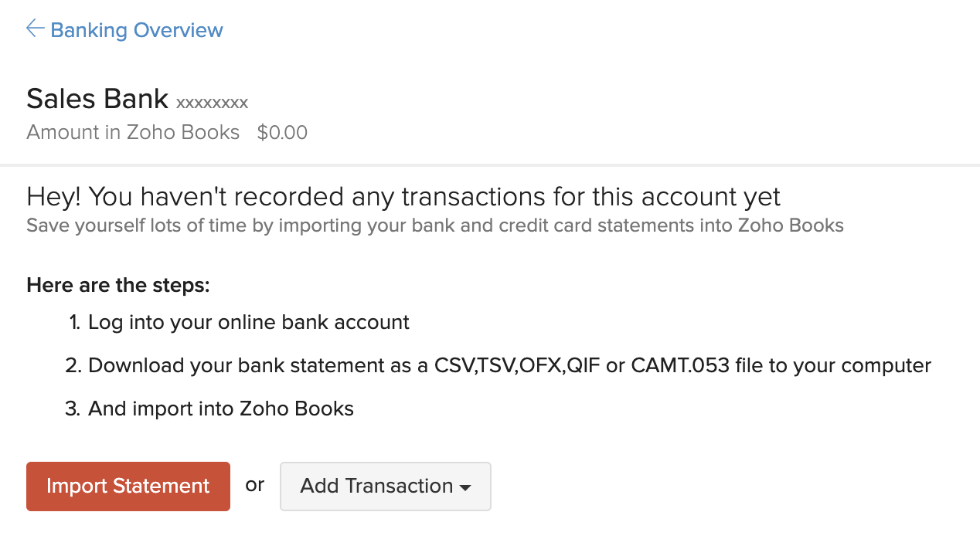This screenshot has height=556, width=980.
Task: Click the downward arrow beside Add Transaction
Action: tap(465, 487)
